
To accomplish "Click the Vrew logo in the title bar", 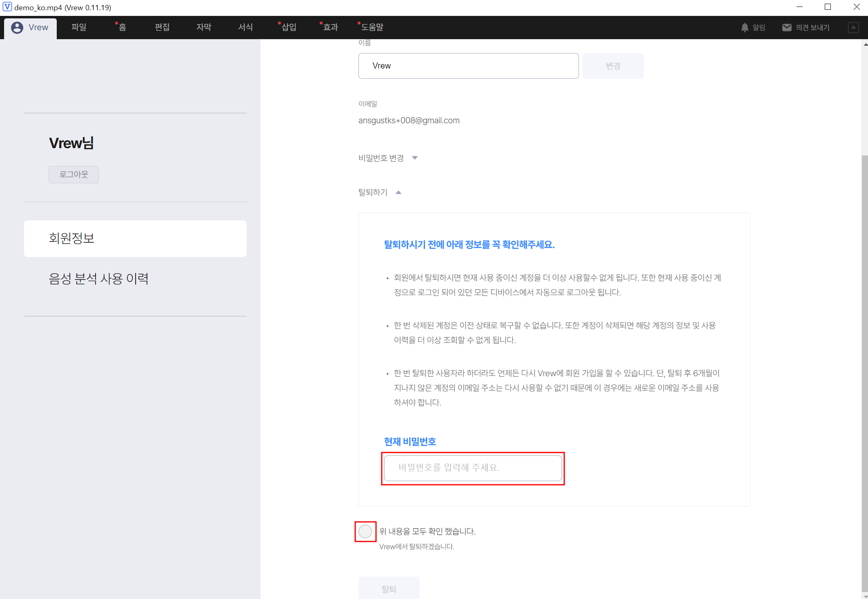I will tap(7, 7).
